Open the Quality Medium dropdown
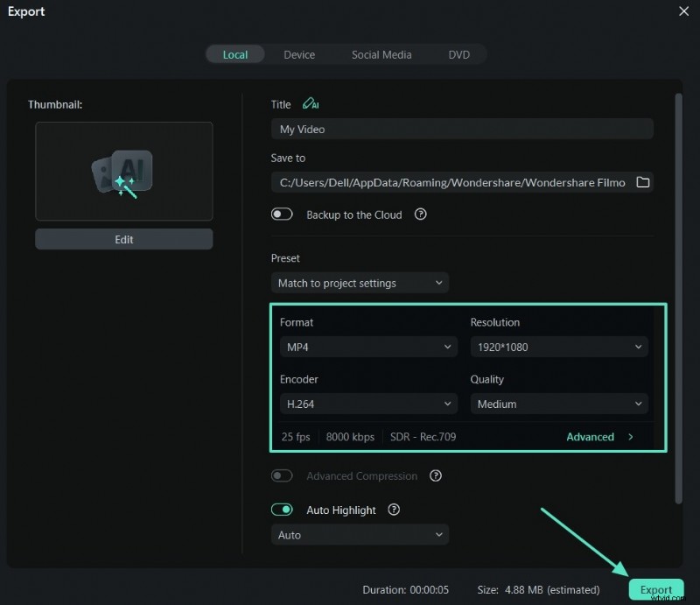 (x=559, y=404)
